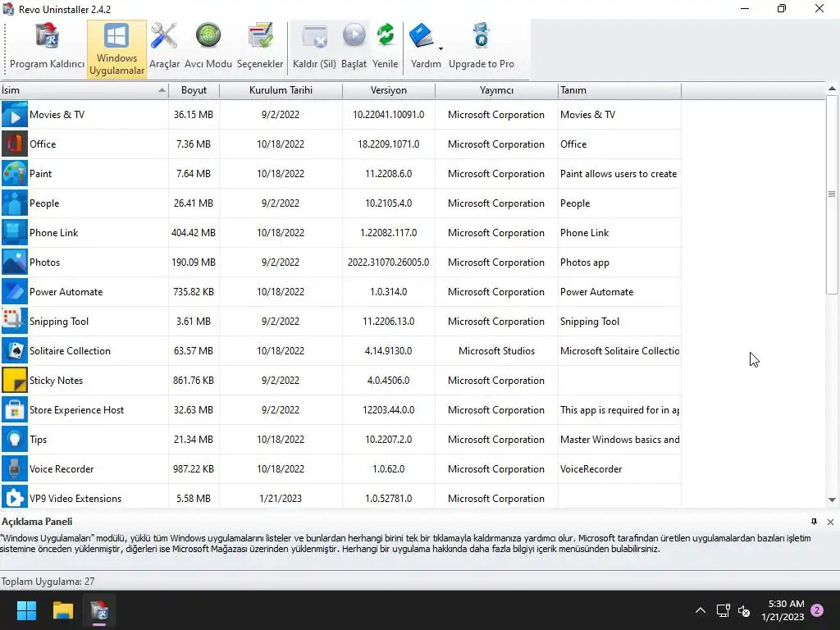
Task: Select the Voice Recorder app icon
Action: pyautogui.click(x=15, y=468)
